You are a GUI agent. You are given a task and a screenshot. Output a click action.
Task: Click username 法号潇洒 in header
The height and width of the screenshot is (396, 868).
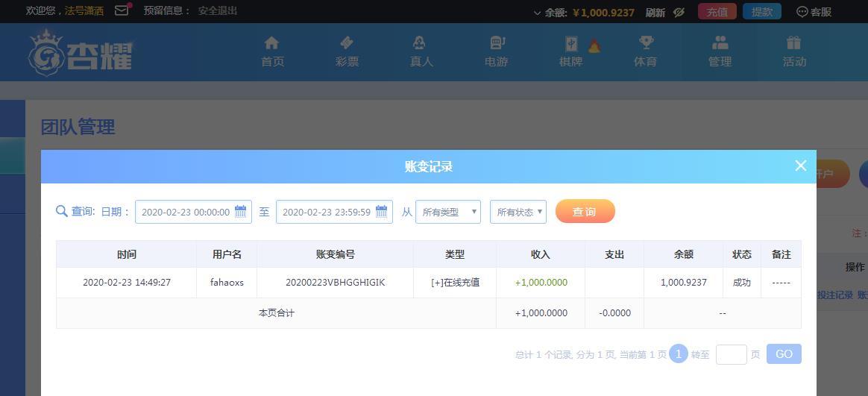point(84,11)
